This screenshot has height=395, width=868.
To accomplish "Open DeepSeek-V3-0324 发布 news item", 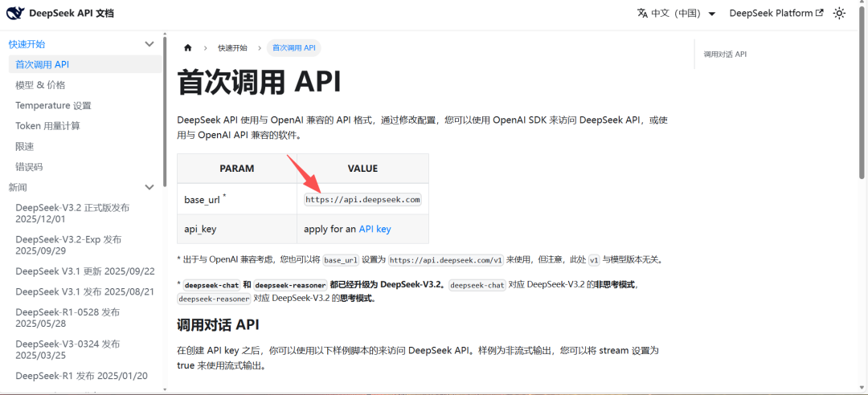I will 68,349.
